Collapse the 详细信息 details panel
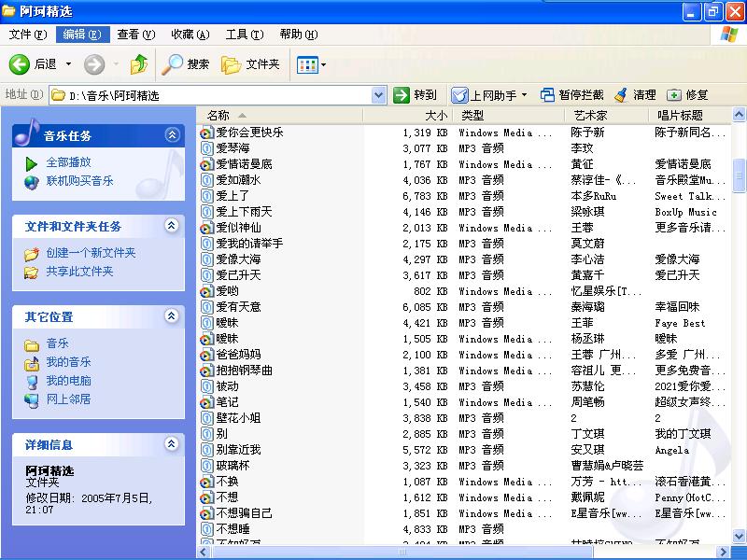Screen dimensions: 747x560 point(171,444)
